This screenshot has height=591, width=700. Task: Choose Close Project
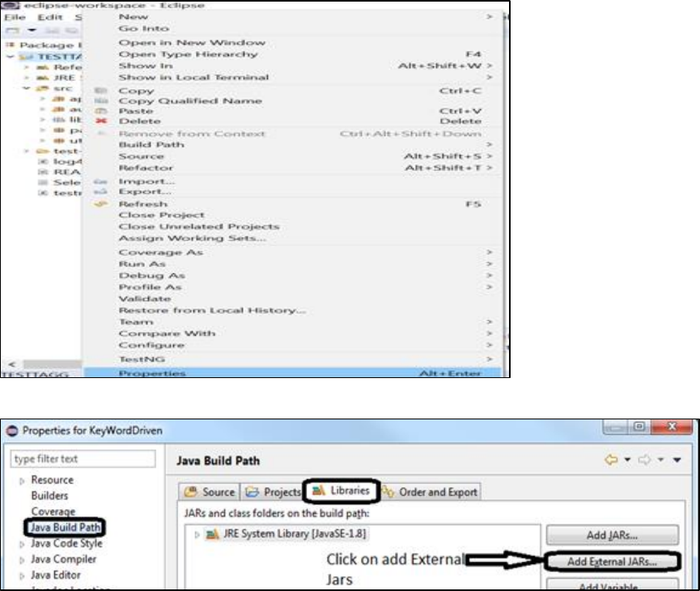pyautogui.click(x=293, y=215)
